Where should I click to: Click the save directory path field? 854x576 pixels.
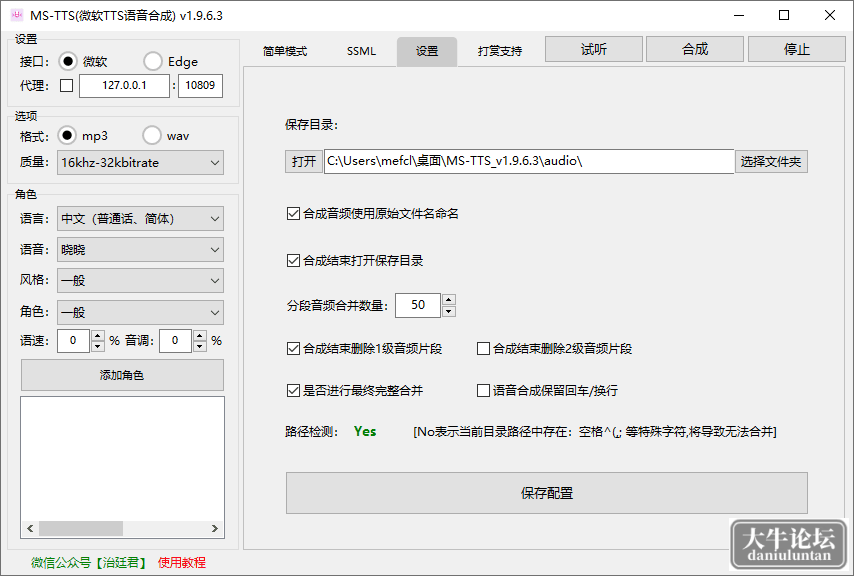coord(529,161)
